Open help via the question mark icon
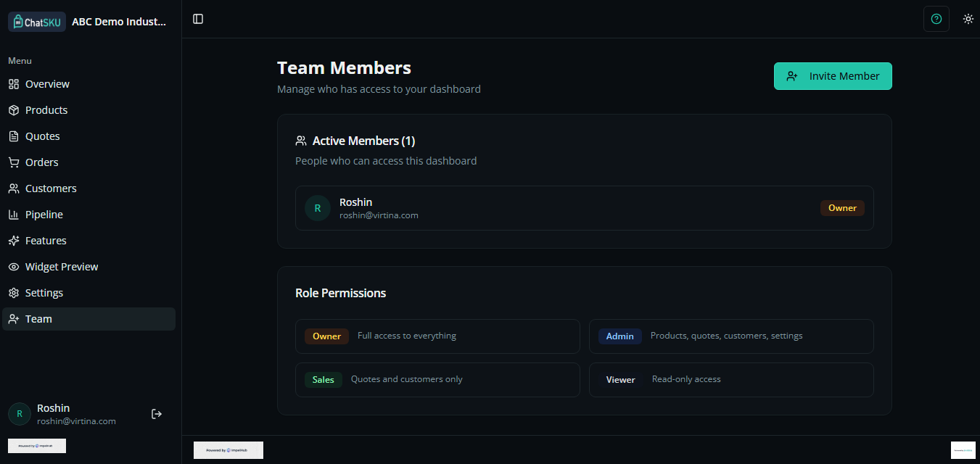980x464 pixels. click(x=936, y=19)
